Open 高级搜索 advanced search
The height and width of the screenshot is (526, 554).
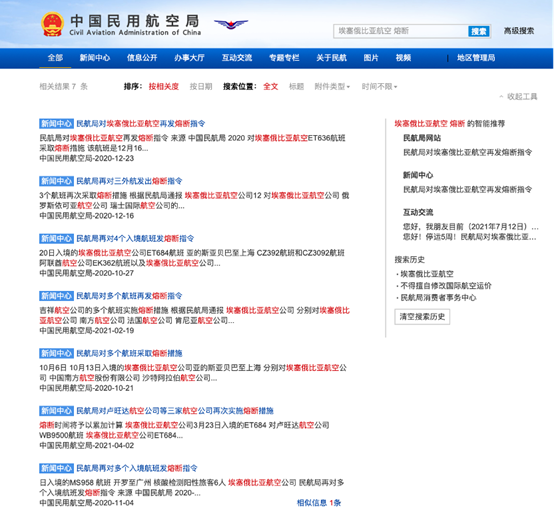click(519, 31)
